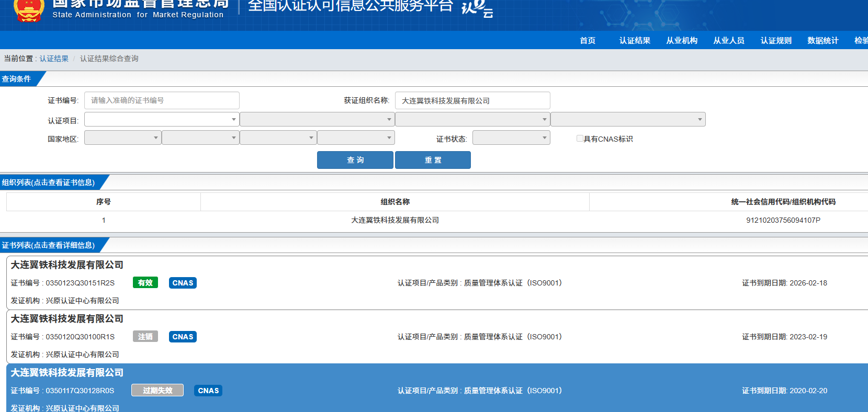This screenshot has height=412, width=868.
Task: Click the national emblem logo
Action: coord(28,10)
